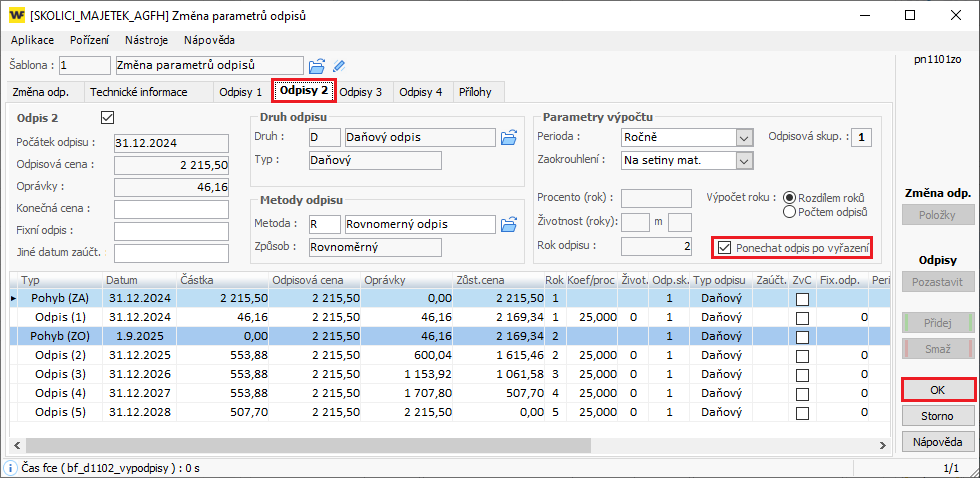Select the Počtem odpisů radio option

click(x=790, y=212)
